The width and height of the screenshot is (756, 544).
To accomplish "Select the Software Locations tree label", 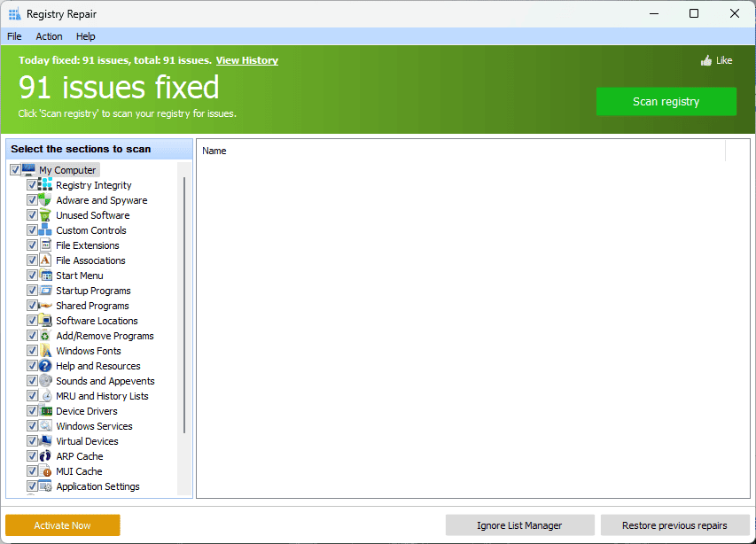I will point(97,321).
